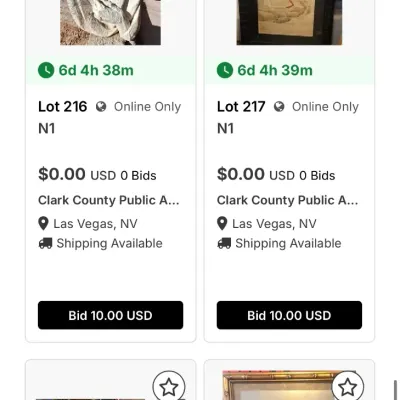Click location pin icon on Lot 216

coord(43,224)
